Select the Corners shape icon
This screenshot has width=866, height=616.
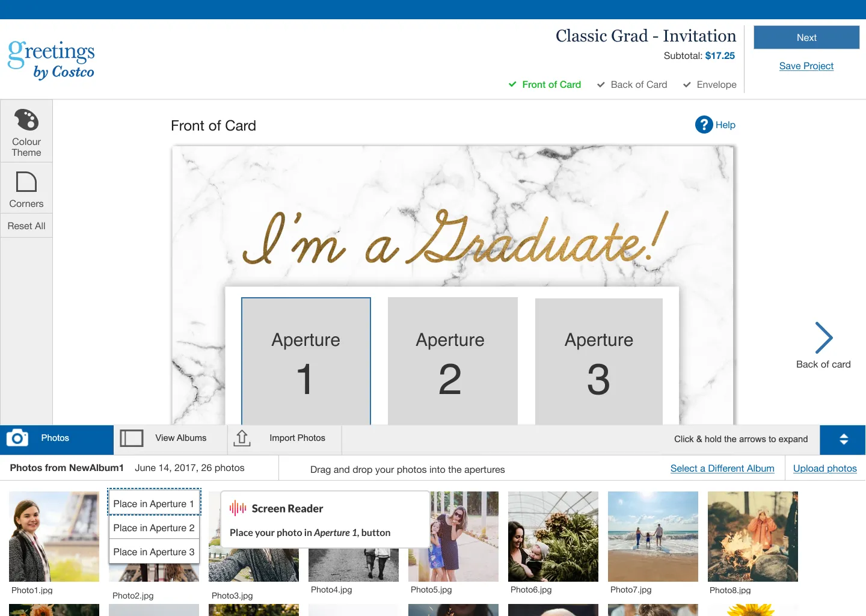(26, 182)
